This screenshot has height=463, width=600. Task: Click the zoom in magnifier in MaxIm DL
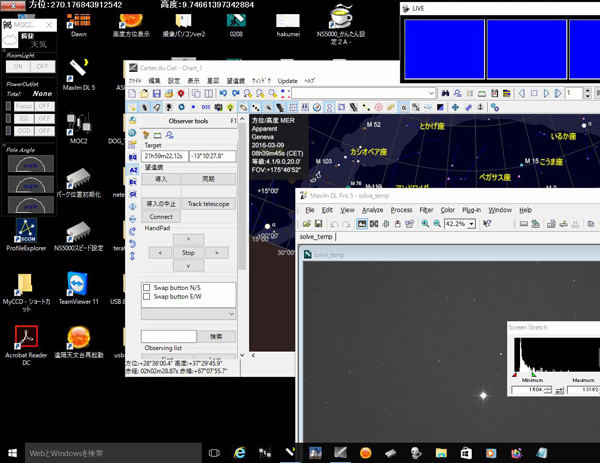(425, 224)
